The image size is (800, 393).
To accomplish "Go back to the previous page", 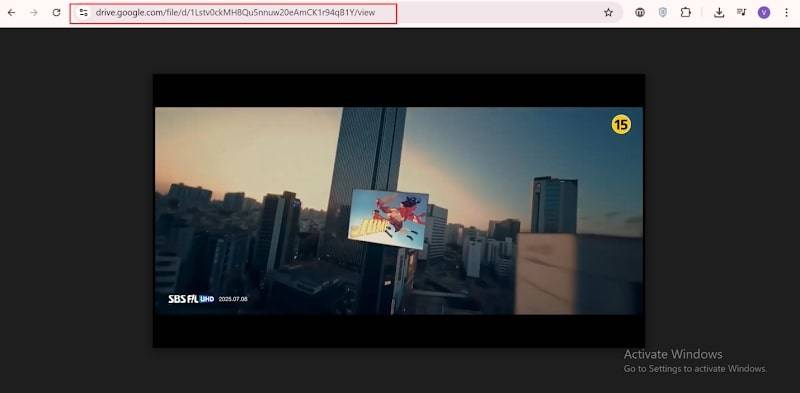I will click(x=11, y=13).
